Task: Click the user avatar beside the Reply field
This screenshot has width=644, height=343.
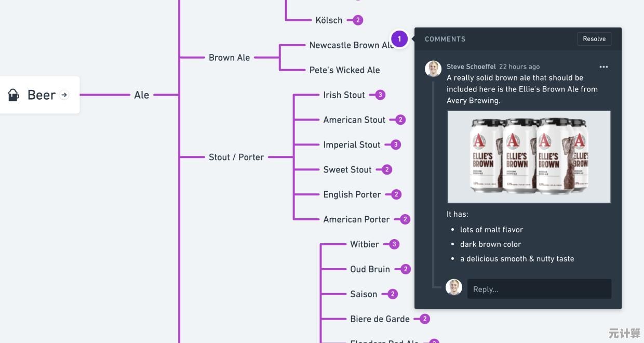Action: point(454,287)
